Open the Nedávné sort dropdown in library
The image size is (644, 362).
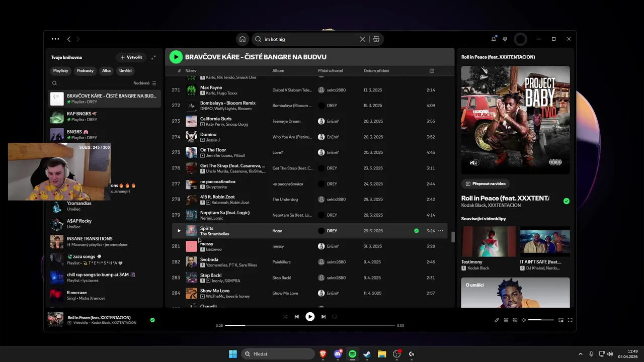(x=145, y=83)
